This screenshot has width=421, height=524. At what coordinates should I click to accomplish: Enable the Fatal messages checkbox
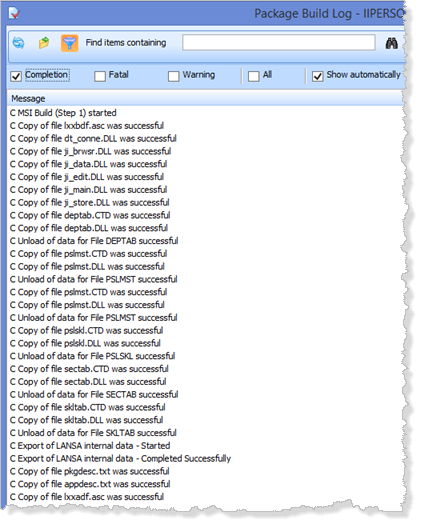point(100,76)
